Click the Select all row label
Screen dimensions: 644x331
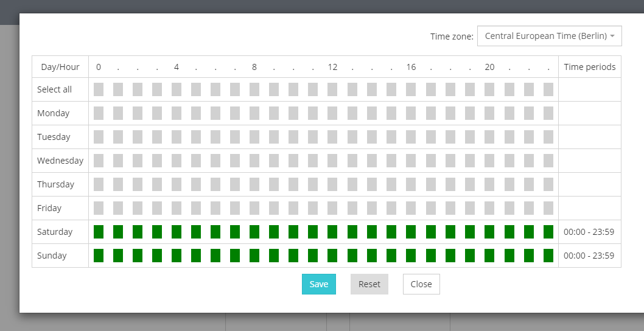(54, 89)
